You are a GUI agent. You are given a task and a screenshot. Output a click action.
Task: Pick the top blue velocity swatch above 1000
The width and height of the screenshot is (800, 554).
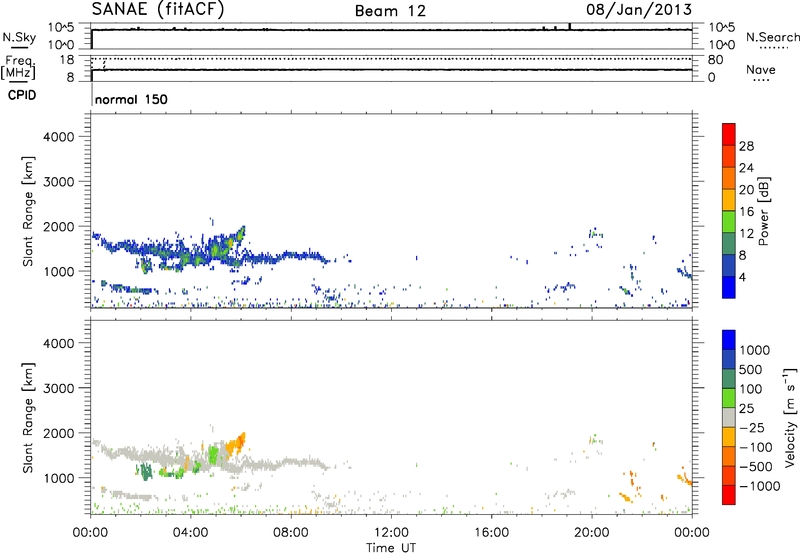[729, 340]
